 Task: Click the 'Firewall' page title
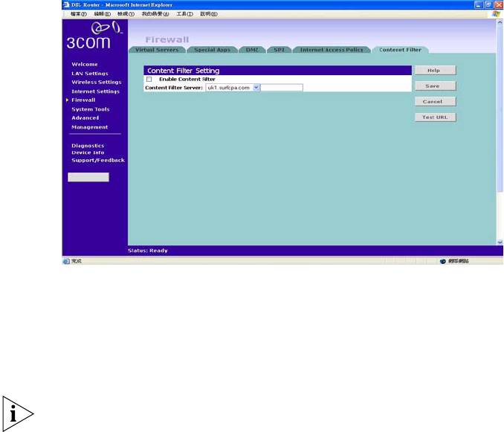167,39
